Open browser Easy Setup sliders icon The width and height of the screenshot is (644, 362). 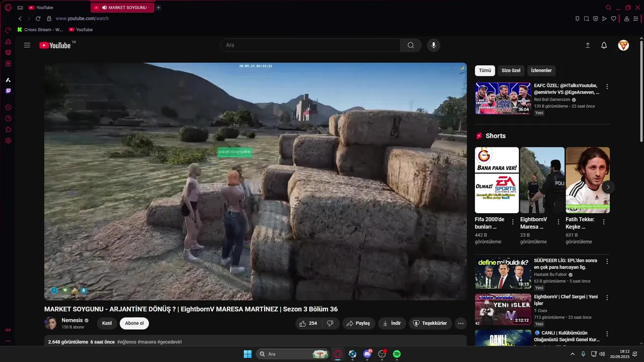click(636, 19)
